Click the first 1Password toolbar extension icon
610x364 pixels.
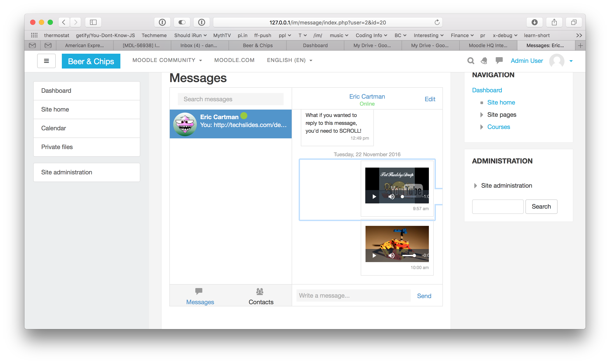[162, 22]
